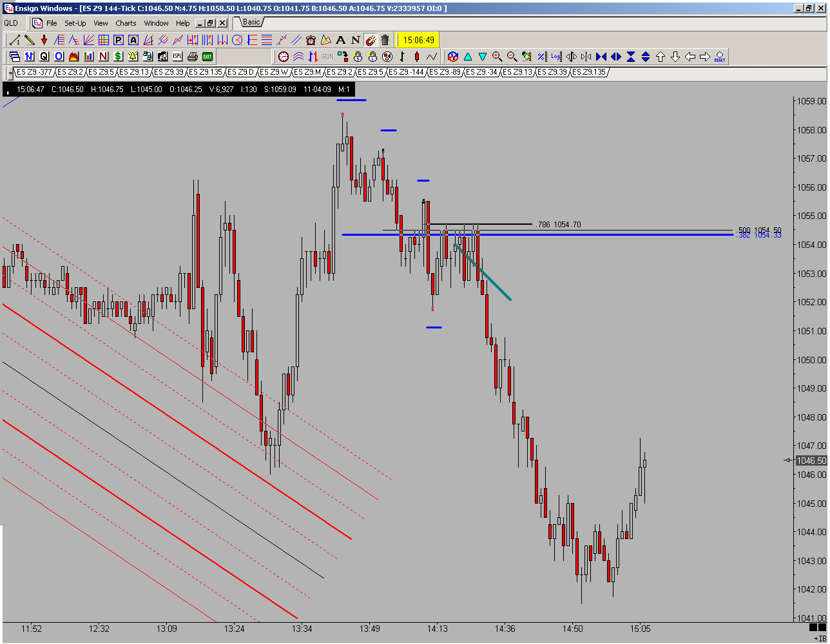Open the Window menu
This screenshot has height=644, width=830.
coord(156,23)
